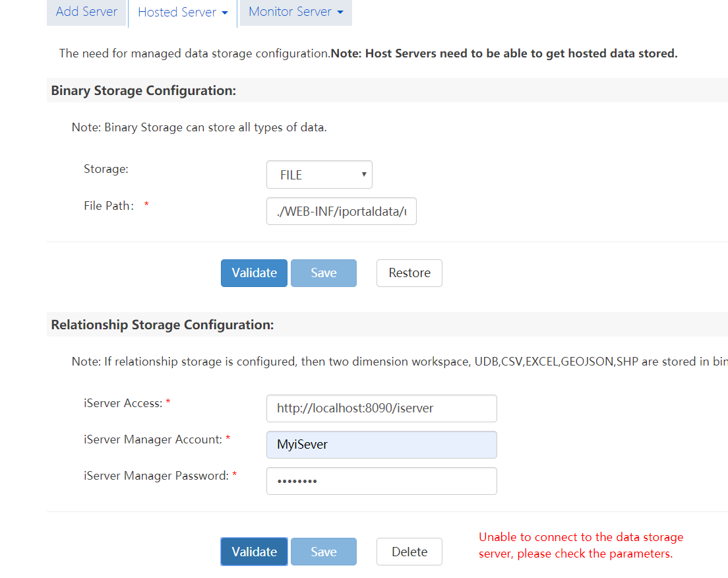The image size is (728, 578).
Task: Save the Binary Storage configuration
Action: coord(323,273)
